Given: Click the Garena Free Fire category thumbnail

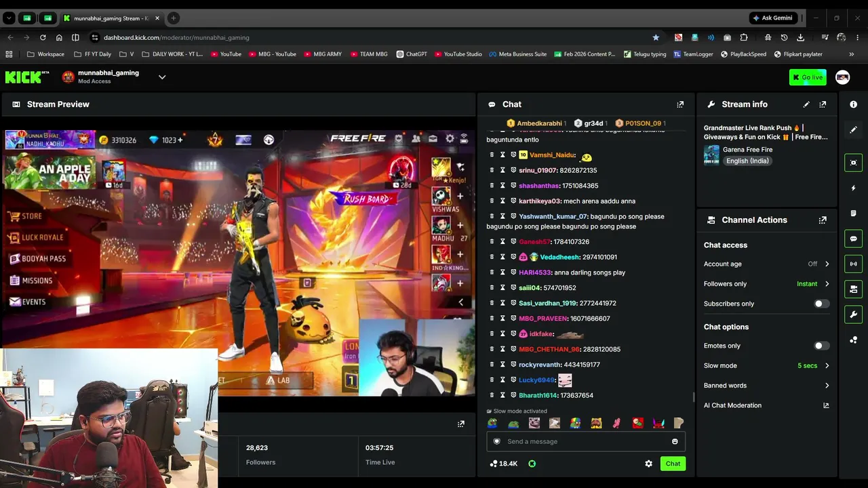Looking at the screenshot, I should (x=711, y=155).
